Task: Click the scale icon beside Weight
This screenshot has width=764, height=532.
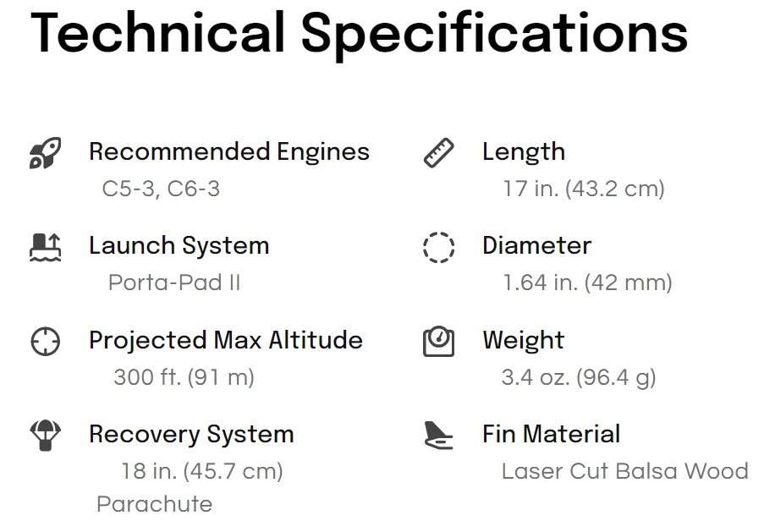Action: [x=438, y=342]
